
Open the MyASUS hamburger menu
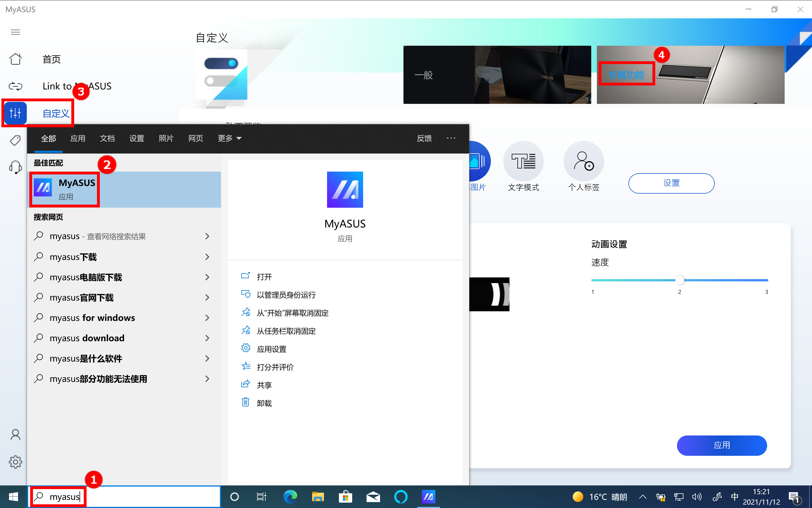click(16, 32)
